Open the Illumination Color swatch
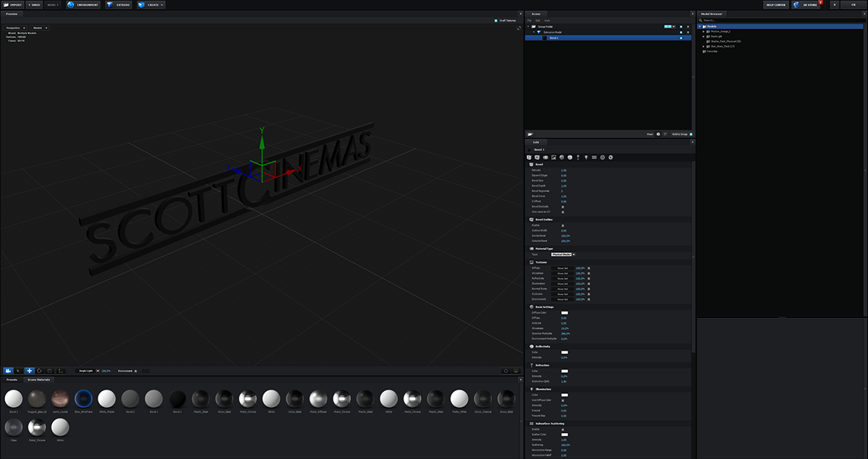868x459 pixels. coord(564,395)
